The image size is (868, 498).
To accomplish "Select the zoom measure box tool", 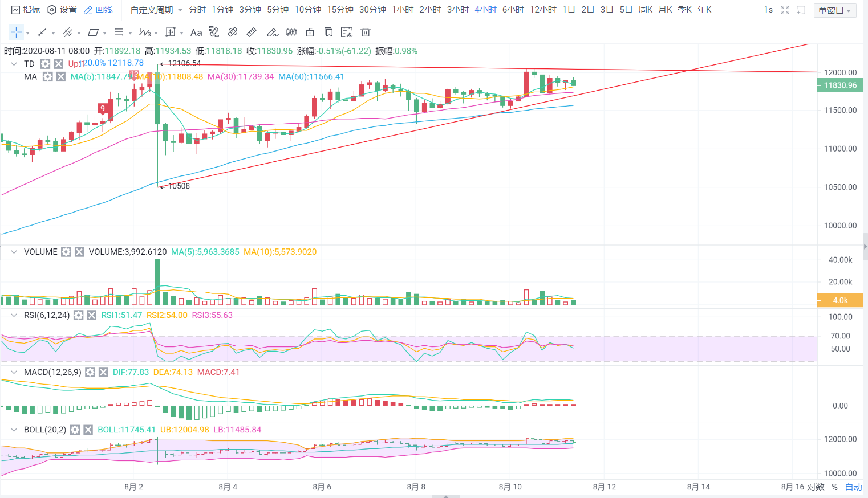I will click(x=170, y=32).
